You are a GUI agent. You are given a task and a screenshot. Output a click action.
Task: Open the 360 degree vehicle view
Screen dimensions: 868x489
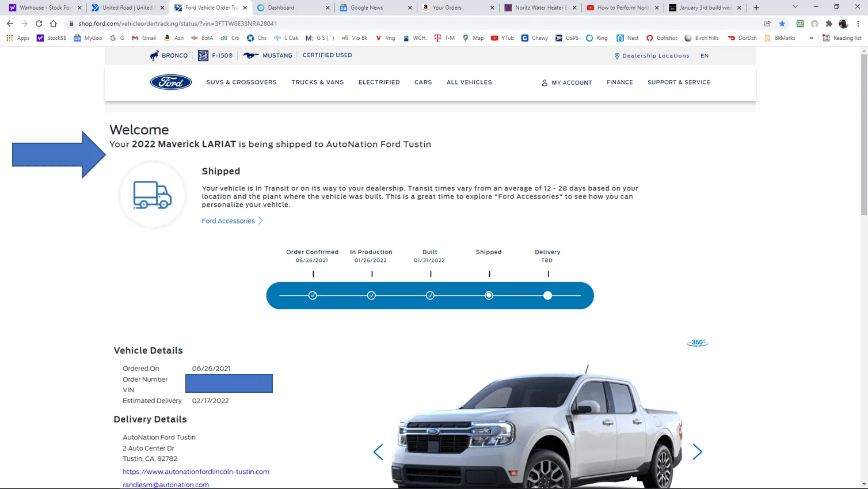coord(697,343)
